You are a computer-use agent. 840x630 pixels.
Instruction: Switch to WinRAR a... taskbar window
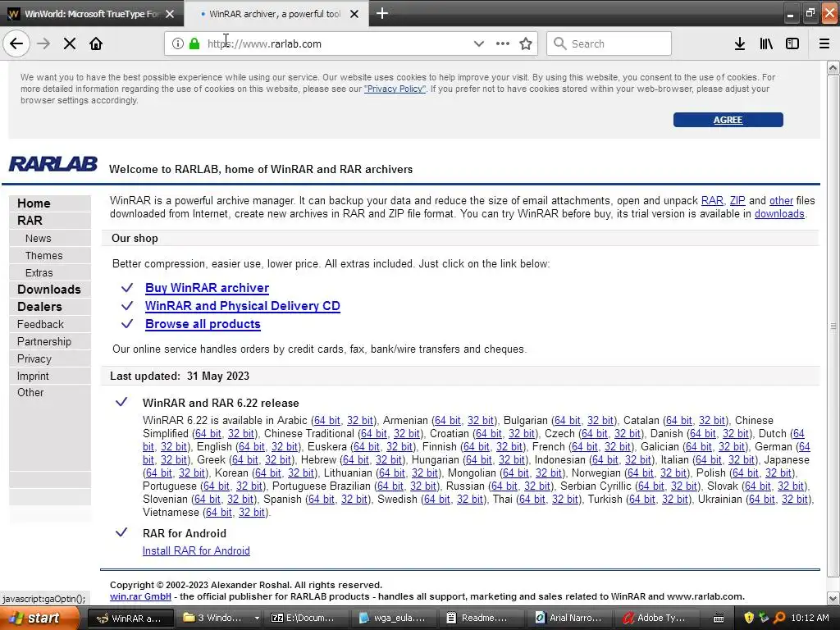click(x=130, y=619)
